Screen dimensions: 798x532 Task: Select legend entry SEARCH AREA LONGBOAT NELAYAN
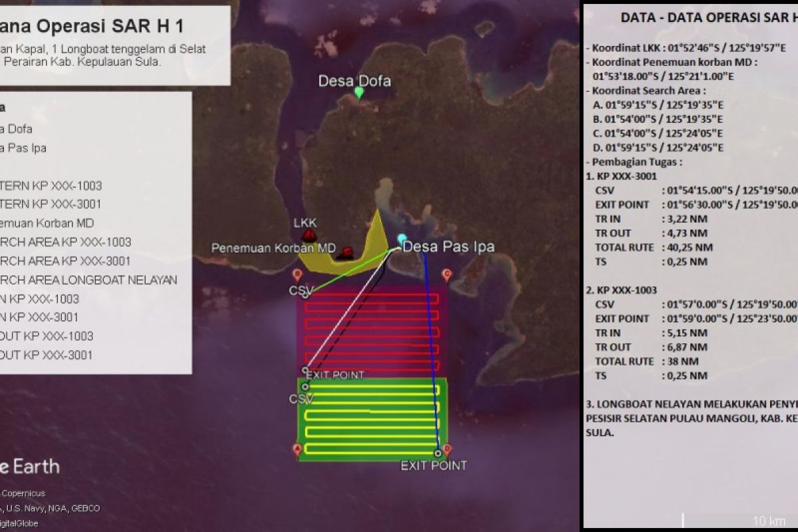coord(88,280)
